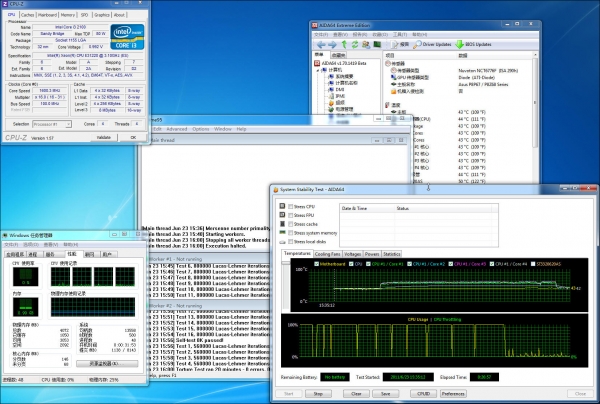
Task: Enable the Stress CPU checkbox
Action: coord(288,206)
